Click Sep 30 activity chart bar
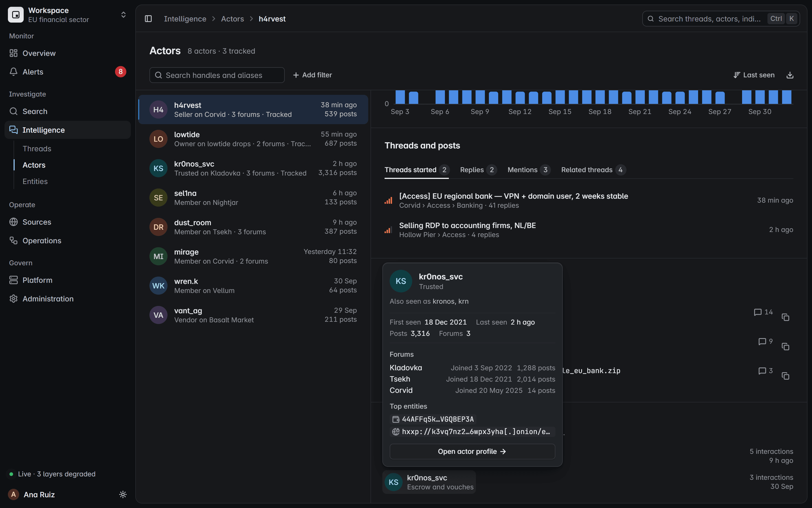 760,97
